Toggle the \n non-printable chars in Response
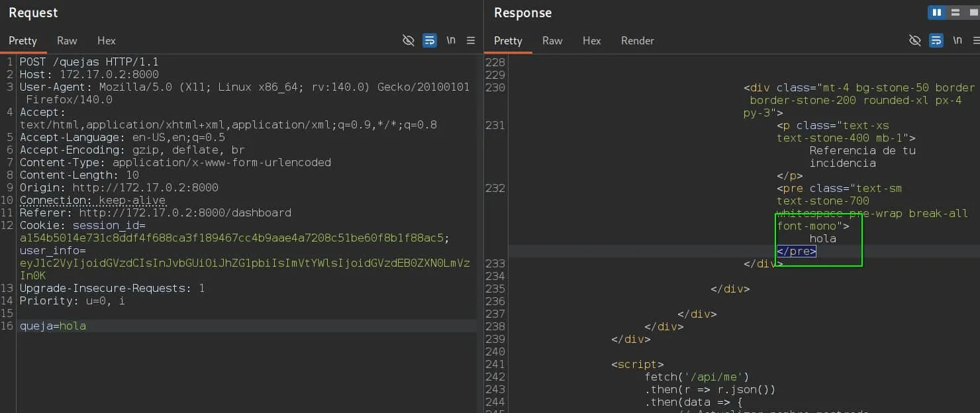 (957, 40)
